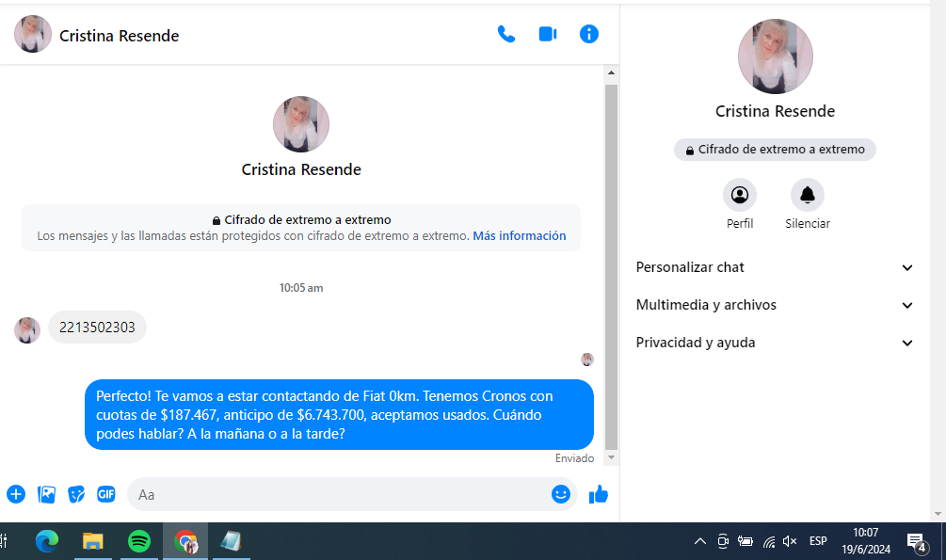
Task: Toggle the conversation information panel
Action: (x=589, y=35)
